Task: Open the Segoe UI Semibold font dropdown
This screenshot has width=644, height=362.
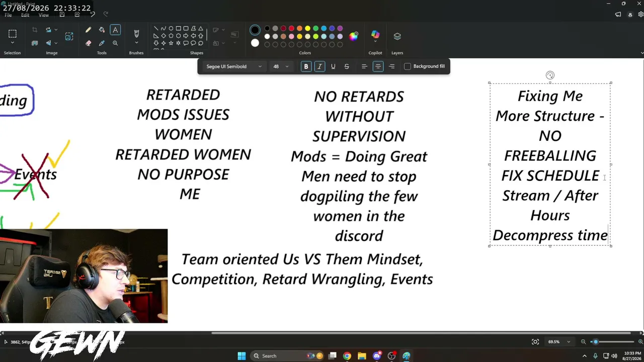Action: click(234, 66)
